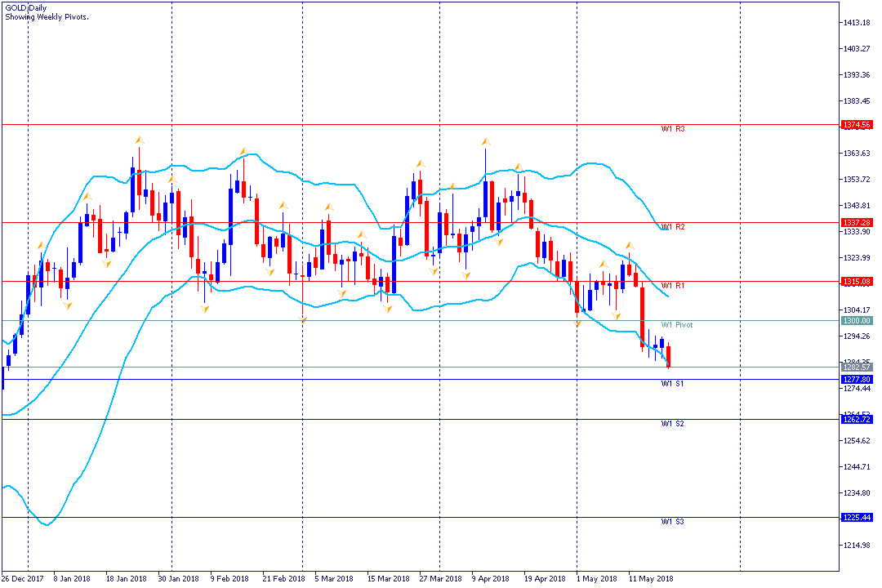Select the down fractal arrow beneath the 1 May low
Viewport: 882px width, 588px height.
[577, 323]
